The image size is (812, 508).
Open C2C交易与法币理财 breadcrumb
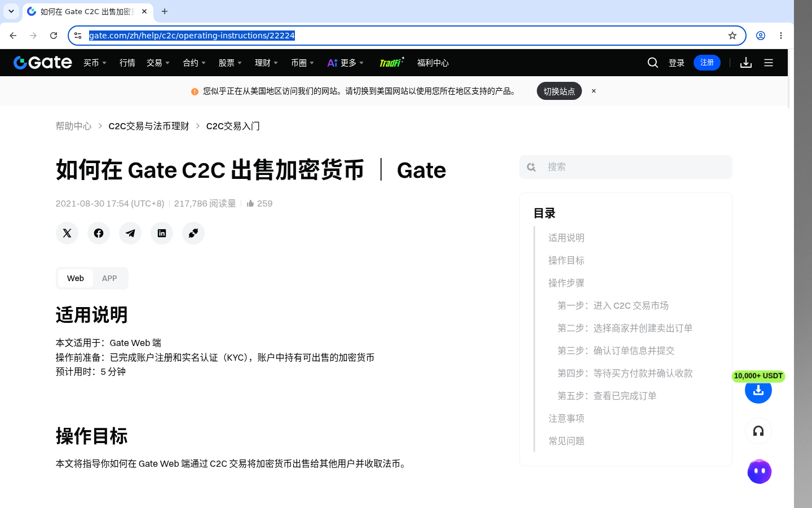(x=149, y=126)
